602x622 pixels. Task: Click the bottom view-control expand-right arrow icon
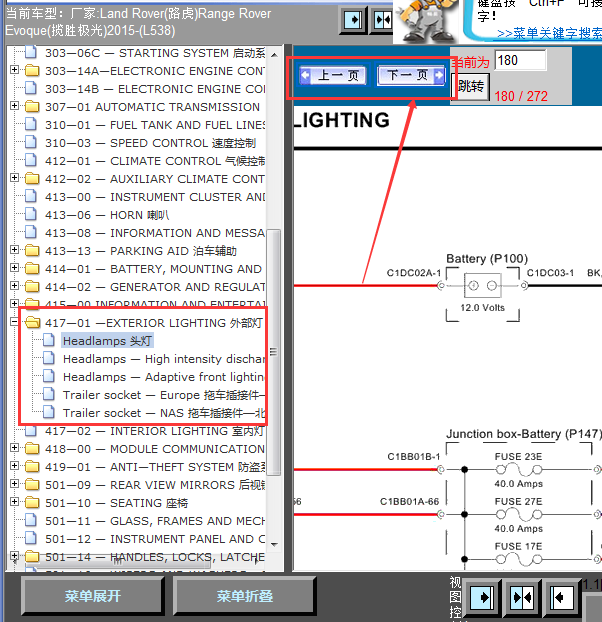pyautogui.click(x=482, y=597)
